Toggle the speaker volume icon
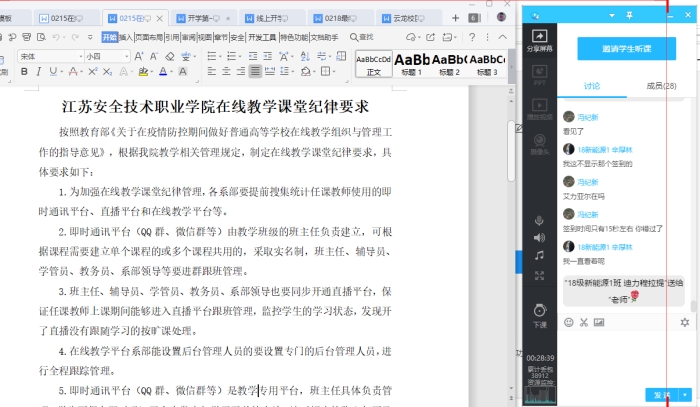Screen dimensions: 700x407 [539, 237]
